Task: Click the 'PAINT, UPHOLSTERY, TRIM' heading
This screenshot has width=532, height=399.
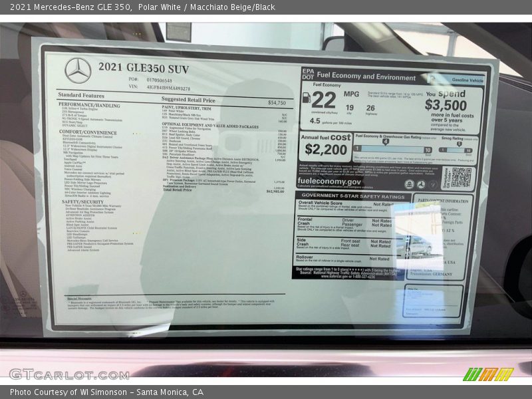Action: [x=186, y=108]
